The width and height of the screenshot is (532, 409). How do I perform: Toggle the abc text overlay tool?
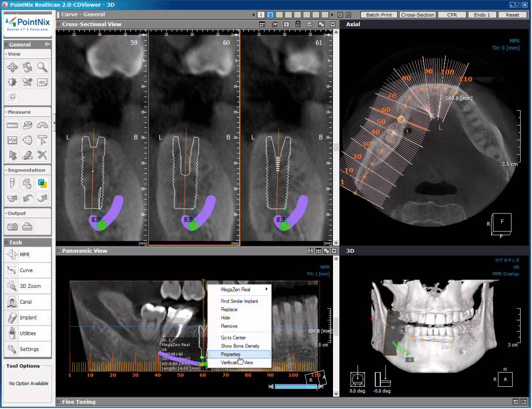[x=43, y=82]
